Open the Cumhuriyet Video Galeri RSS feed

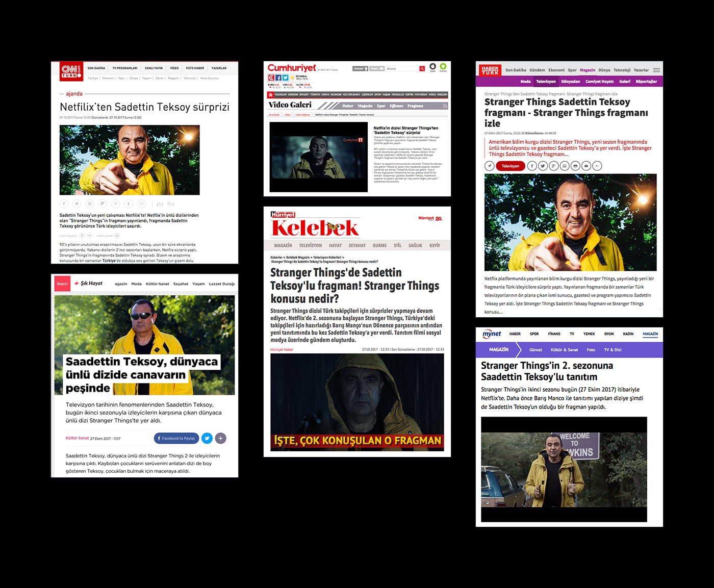[445, 106]
